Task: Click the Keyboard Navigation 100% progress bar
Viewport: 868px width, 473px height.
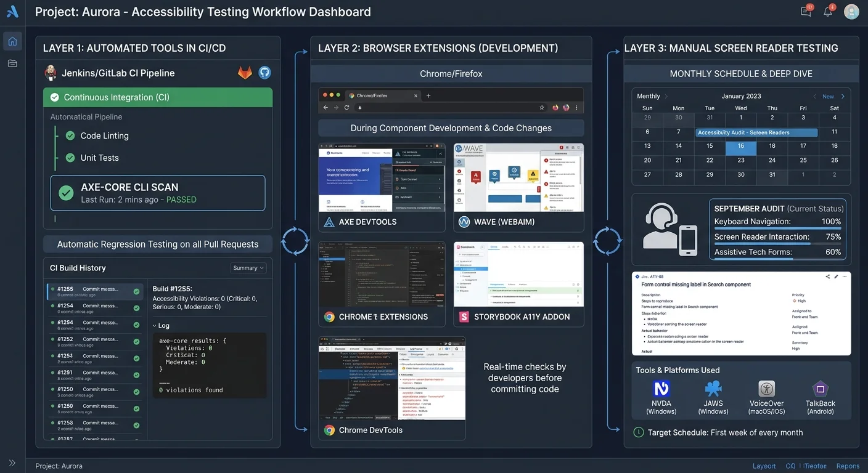Action: pyautogui.click(x=778, y=228)
